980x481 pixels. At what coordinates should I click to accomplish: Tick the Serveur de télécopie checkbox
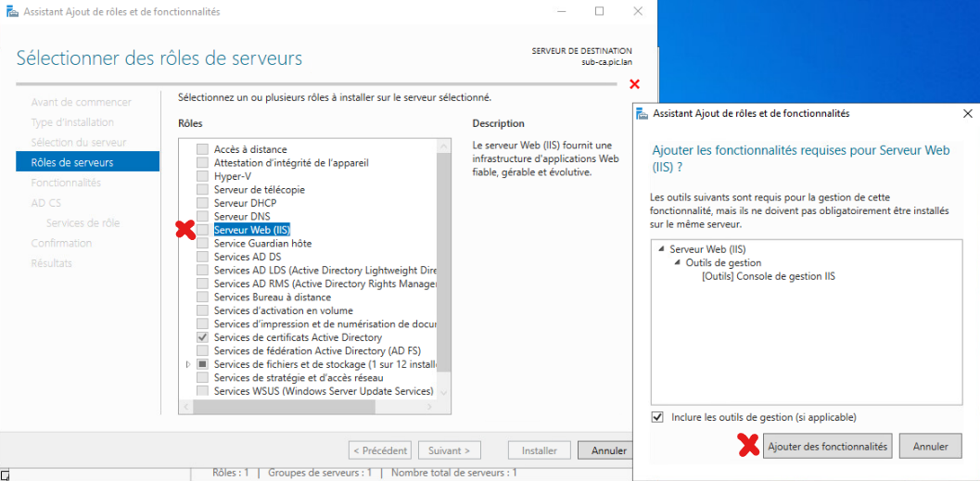(202, 189)
